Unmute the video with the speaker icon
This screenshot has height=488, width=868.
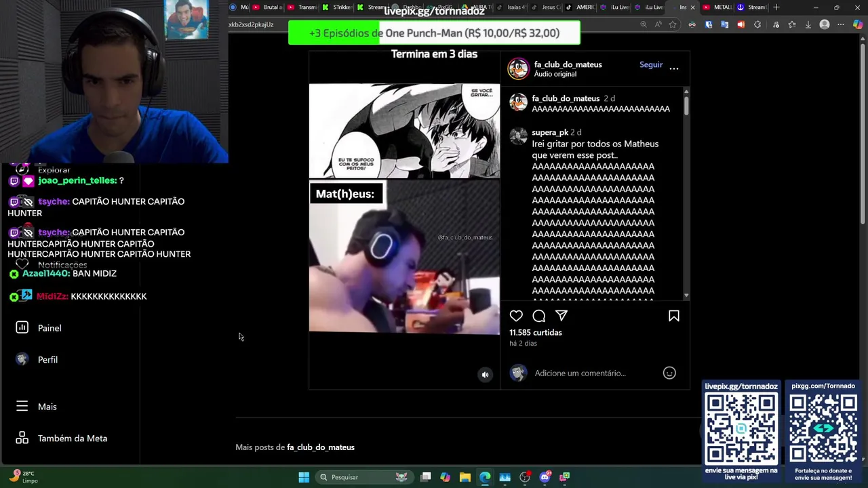tap(485, 374)
